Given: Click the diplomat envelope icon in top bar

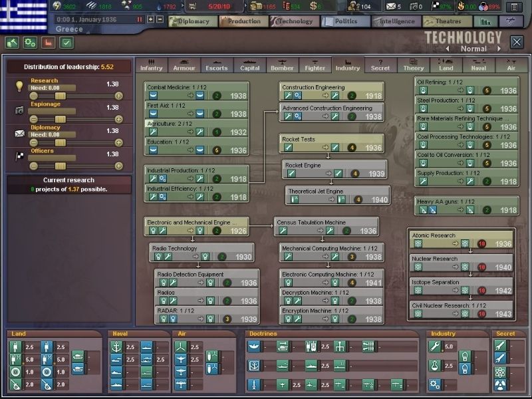Looking at the screenshot, I should click(391, 6).
